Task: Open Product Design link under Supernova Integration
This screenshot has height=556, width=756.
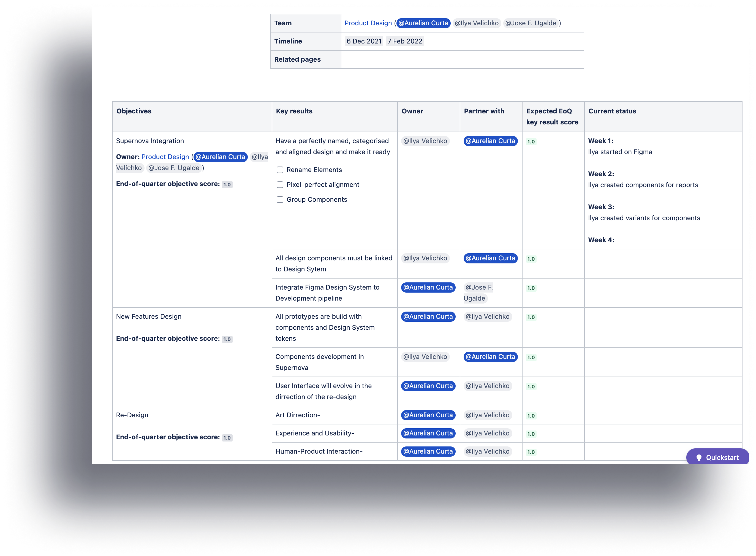Action: (x=165, y=157)
